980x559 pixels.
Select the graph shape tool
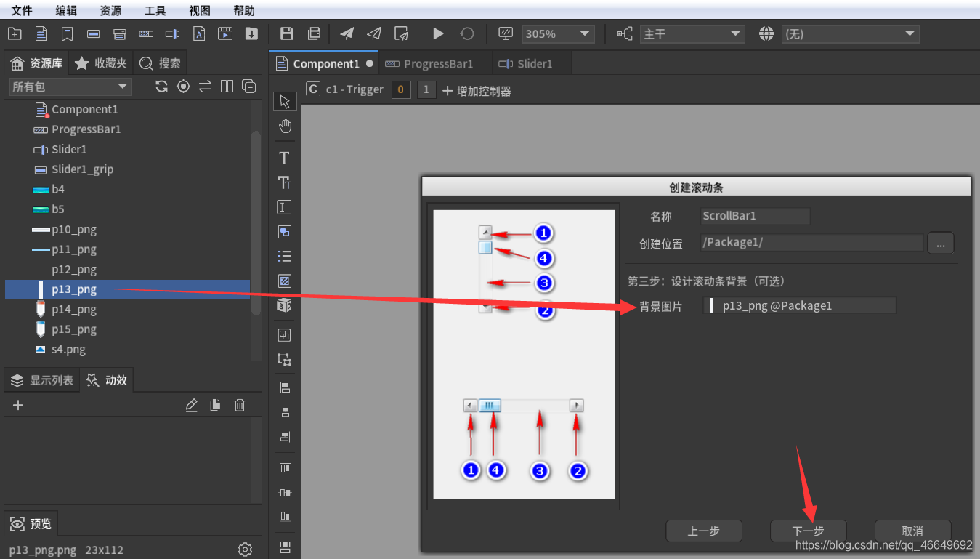(285, 232)
